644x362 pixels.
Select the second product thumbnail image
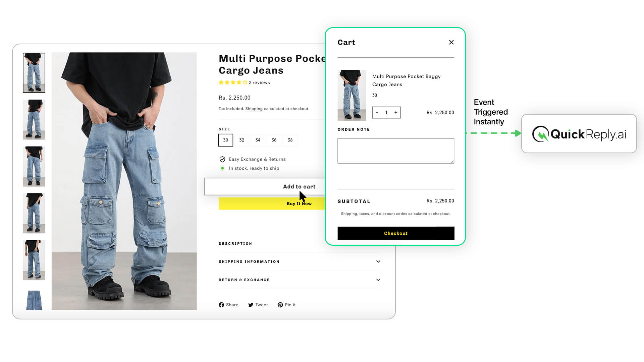34,119
